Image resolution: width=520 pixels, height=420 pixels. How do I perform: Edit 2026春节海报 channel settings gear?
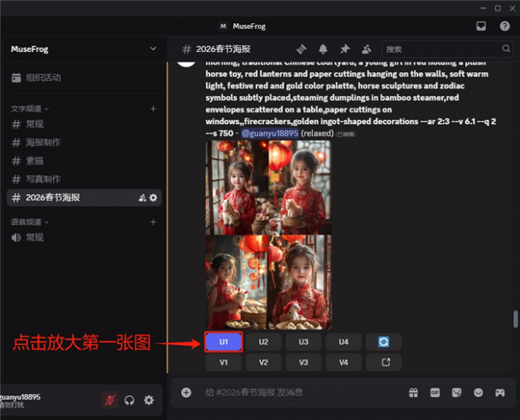click(153, 197)
